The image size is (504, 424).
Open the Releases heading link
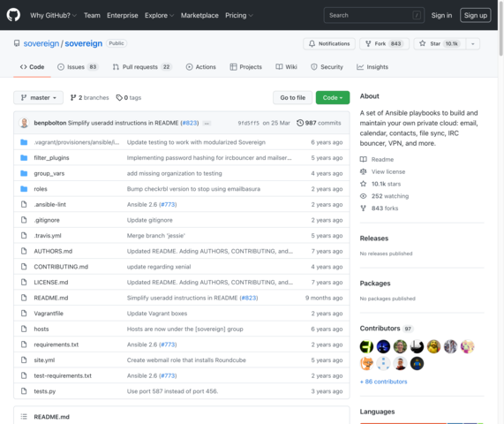(x=374, y=238)
